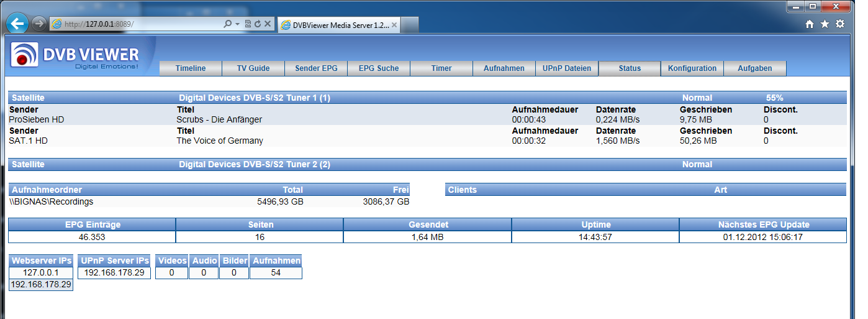Open the Timeline tab

[191, 68]
